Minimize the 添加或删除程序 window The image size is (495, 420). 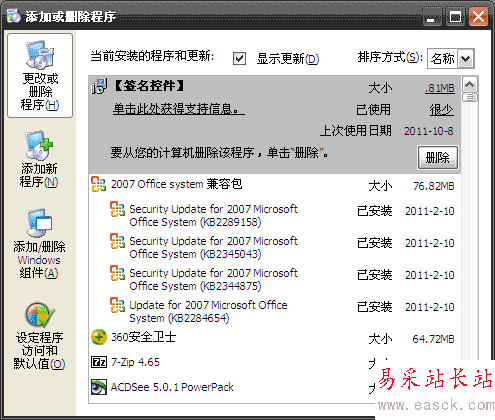click(x=432, y=17)
